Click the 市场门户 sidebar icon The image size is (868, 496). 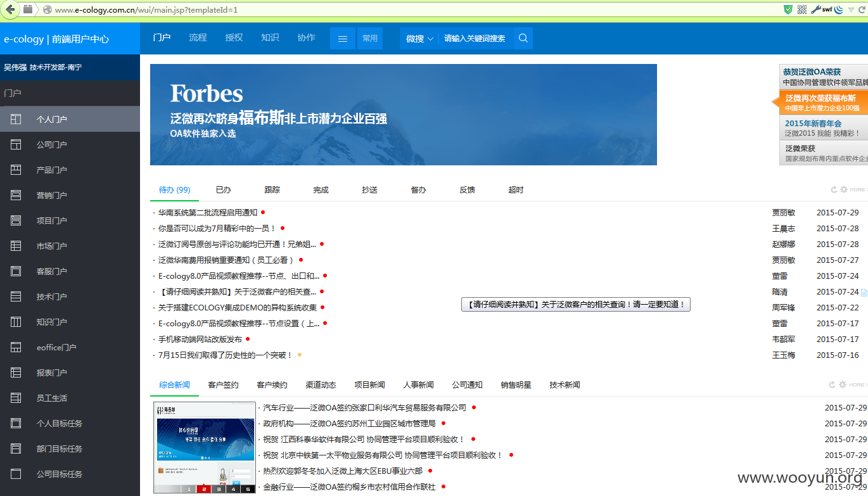(x=16, y=246)
